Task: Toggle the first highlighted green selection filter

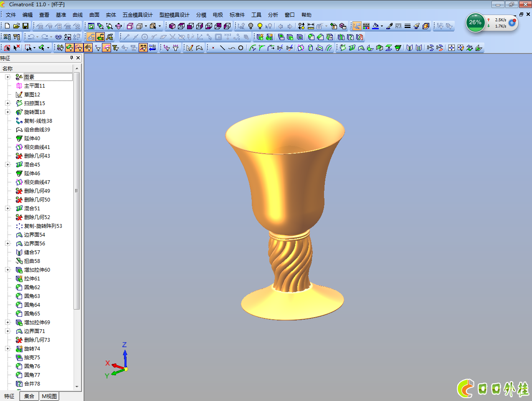Action: point(70,48)
